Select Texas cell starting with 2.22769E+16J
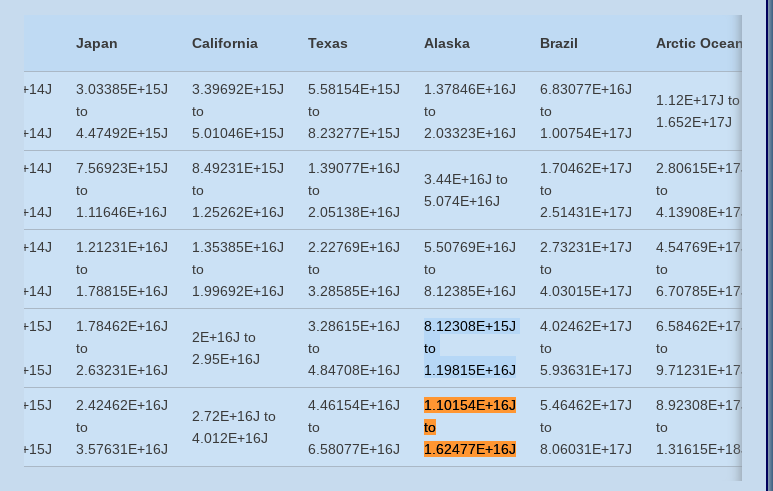The width and height of the screenshot is (773, 491). 354,269
